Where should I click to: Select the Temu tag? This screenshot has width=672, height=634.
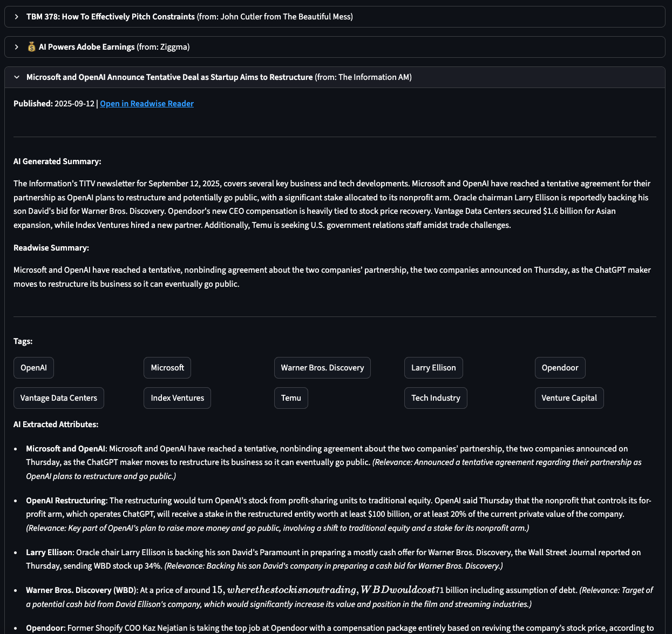point(291,398)
